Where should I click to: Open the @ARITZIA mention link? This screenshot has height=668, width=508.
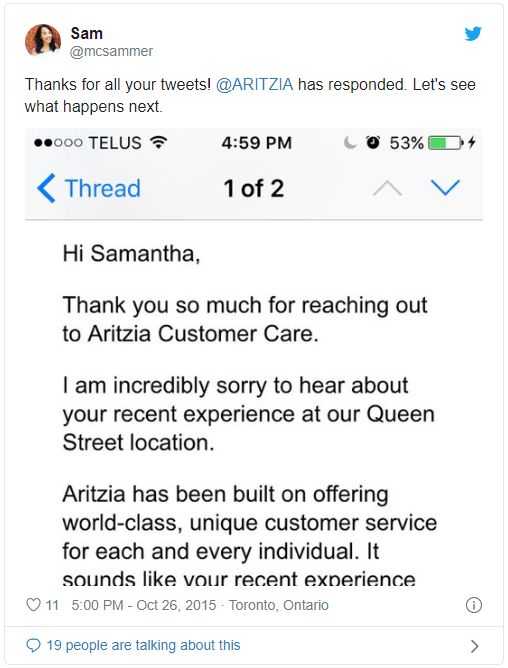point(254,84)
